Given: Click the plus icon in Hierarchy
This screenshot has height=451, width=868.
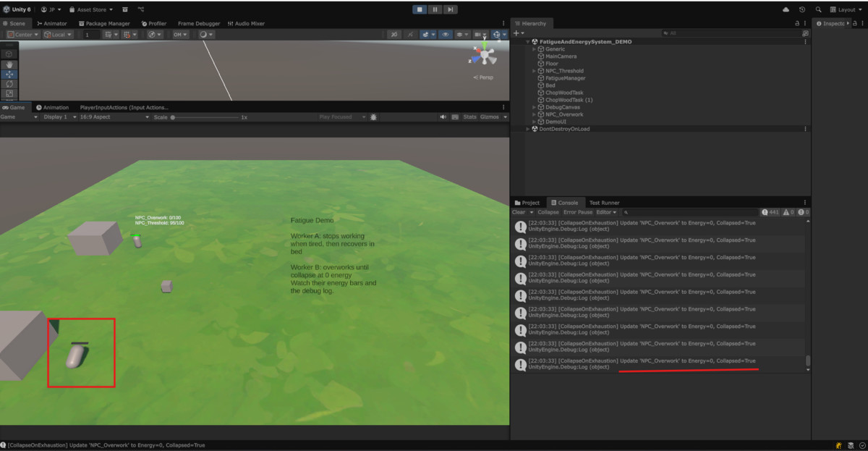Looking at the screenshot, I should (x=516, y=33).
